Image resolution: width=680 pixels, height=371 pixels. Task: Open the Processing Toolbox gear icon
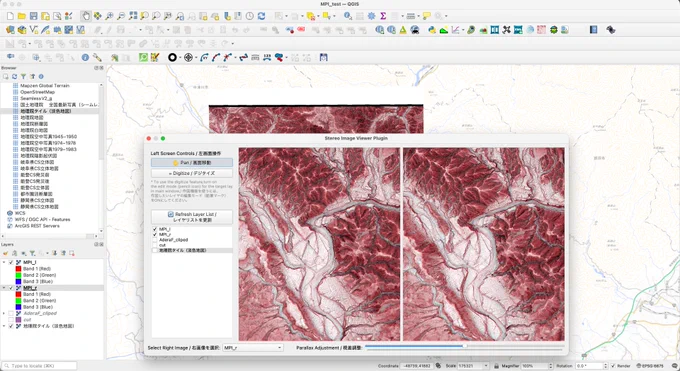tap(372, 16)
